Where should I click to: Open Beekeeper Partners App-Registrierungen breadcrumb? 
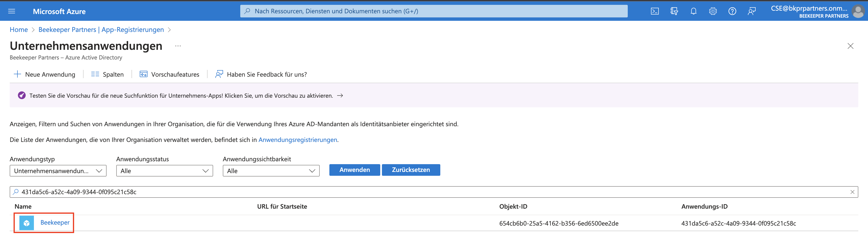(101, 29)
